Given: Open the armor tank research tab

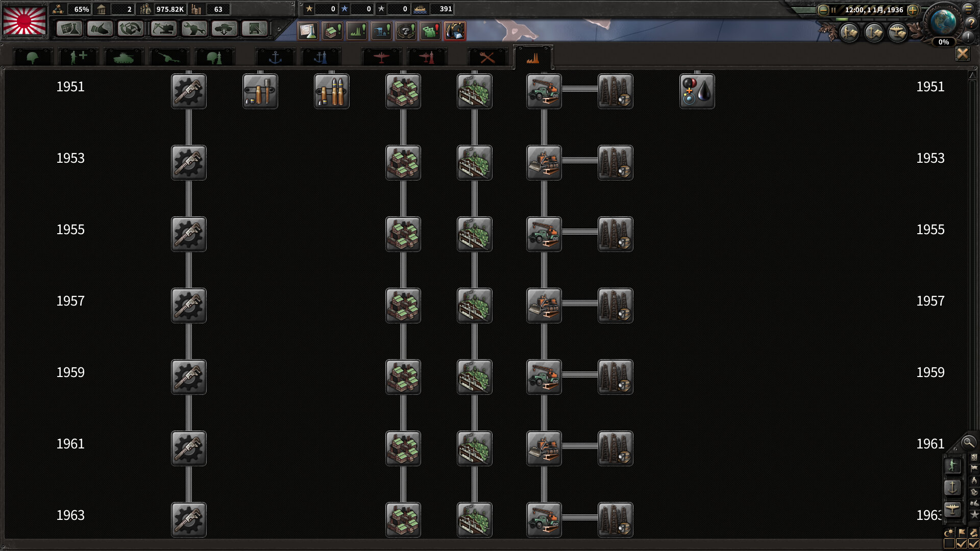Looking at the screenshot, I should [x=123, y=58].
